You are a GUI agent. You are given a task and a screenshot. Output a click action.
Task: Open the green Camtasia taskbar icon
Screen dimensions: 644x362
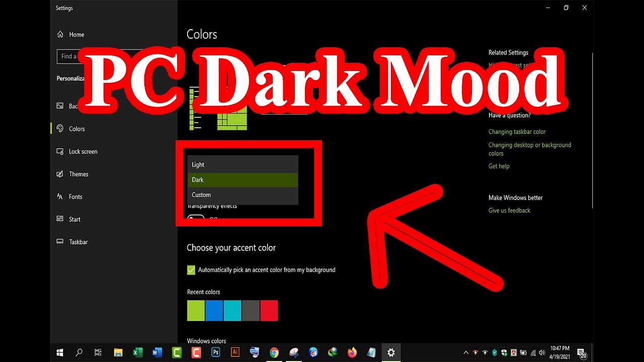click(177, 352)
